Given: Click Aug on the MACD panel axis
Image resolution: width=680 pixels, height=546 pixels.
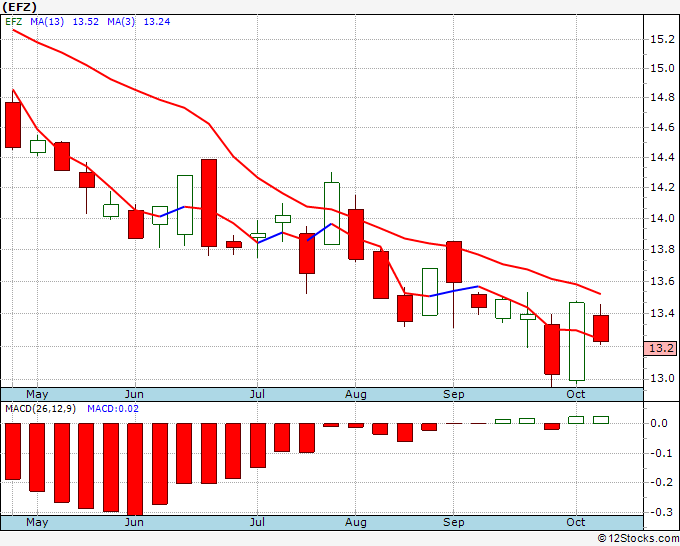Looking at the screenshot, I should tap(356, 522).
